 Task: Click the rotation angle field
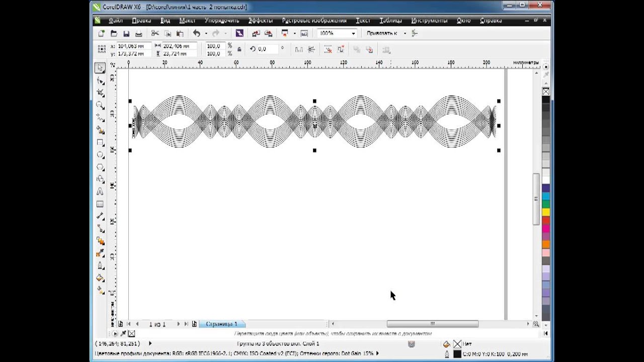click(268, 49)
